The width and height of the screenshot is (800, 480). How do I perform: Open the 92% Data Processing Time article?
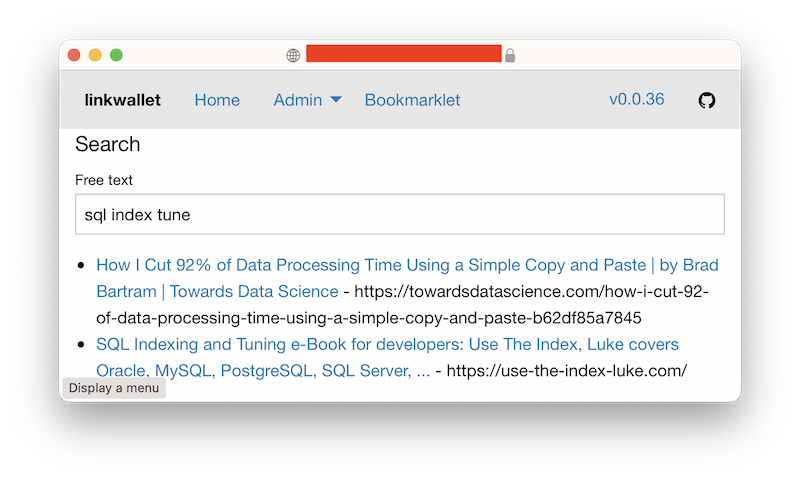[407, 278]
